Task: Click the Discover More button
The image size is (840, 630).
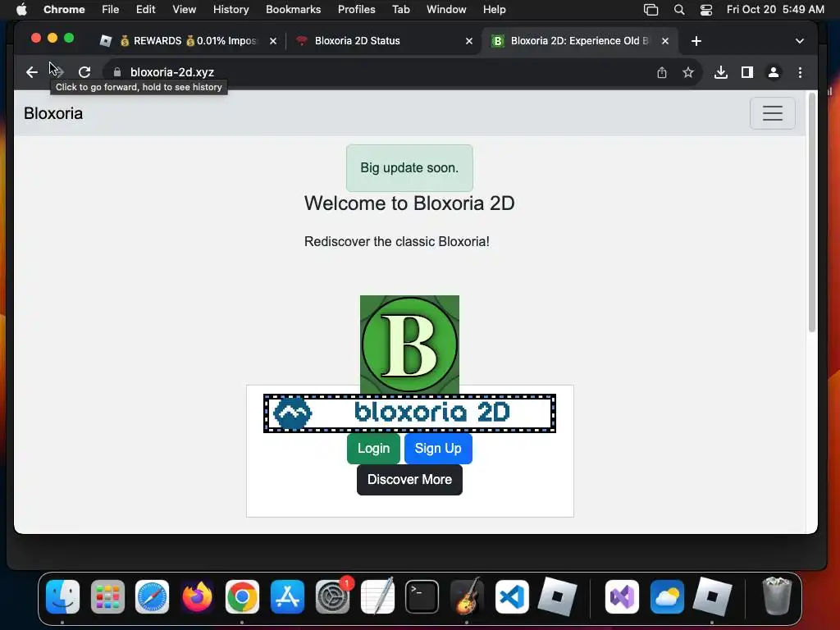Action: (x=409, y=479)
